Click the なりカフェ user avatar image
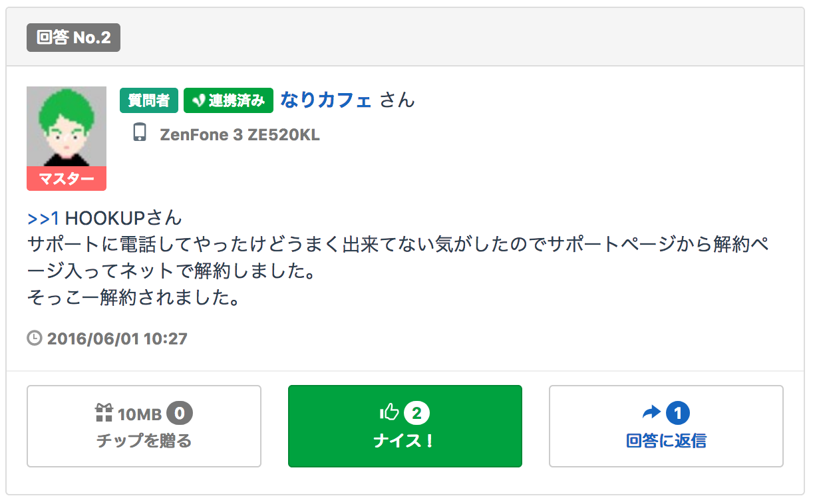 pos(67,126)
